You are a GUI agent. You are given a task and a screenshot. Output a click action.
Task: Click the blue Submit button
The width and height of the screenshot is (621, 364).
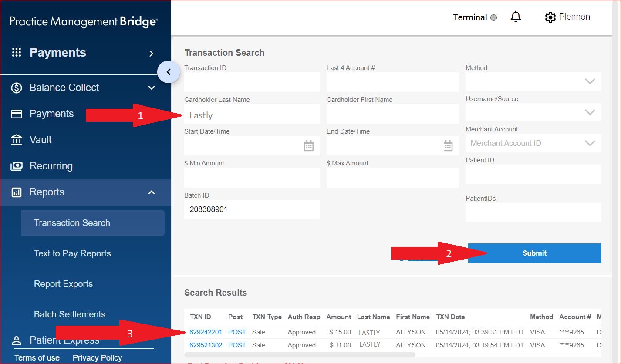[x=534, y=253]
